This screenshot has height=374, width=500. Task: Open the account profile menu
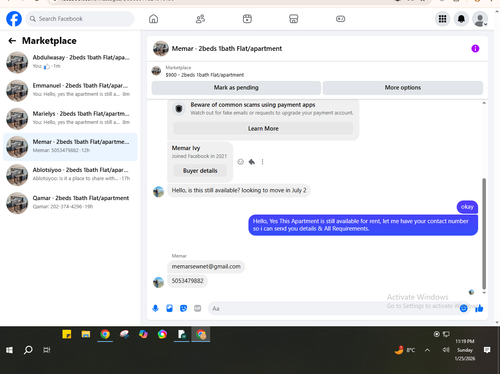(480, 19)
